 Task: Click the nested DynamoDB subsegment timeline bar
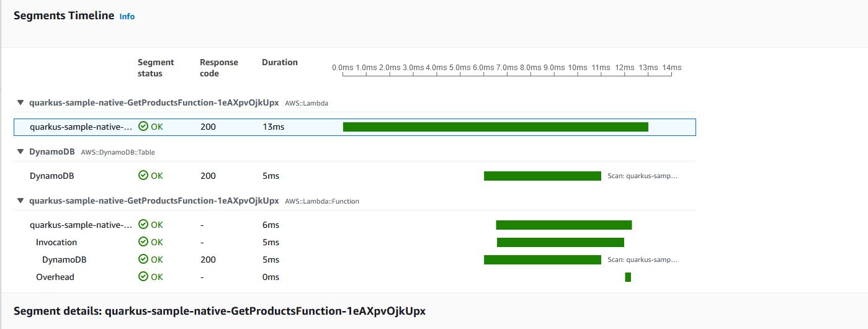coord(542,259)
